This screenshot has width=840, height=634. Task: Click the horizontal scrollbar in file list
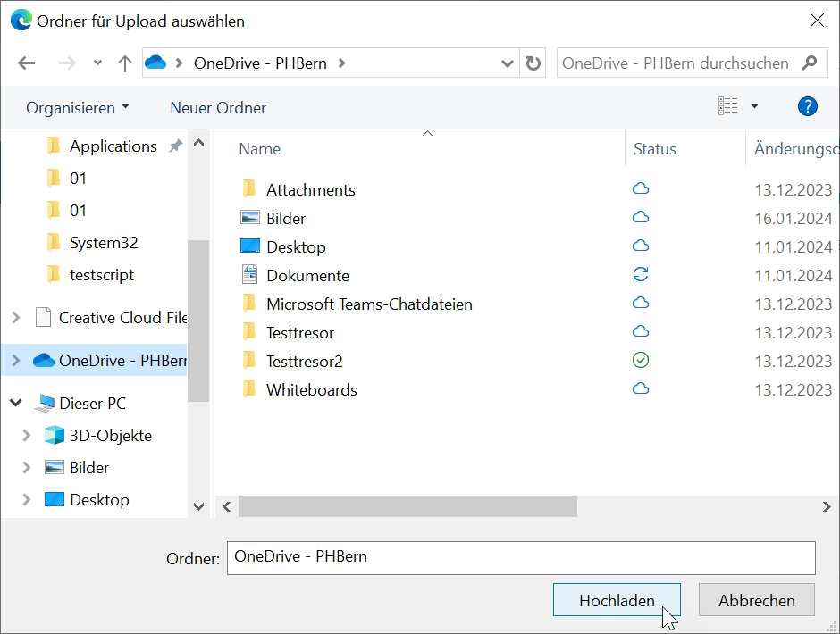pos(407,507)
